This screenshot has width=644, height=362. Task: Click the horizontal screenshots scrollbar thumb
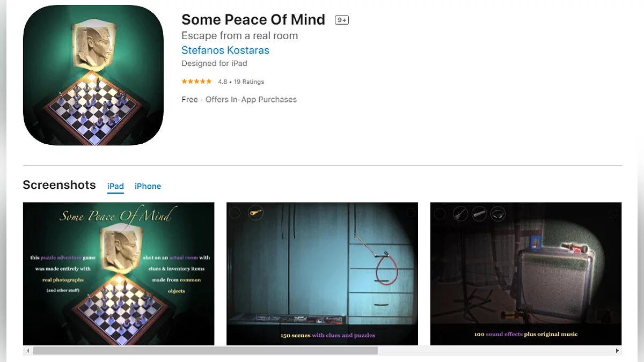[205, 351]
